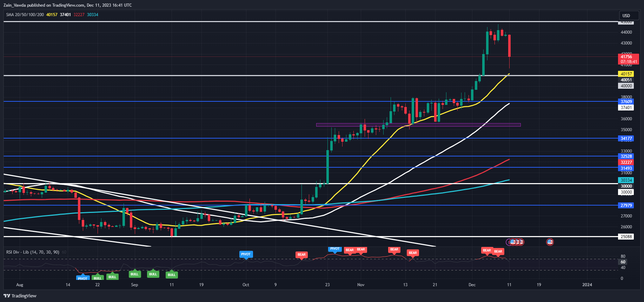
Task: Open the frontmost US flag in the event cluster
Action: (x=513, y=242)
